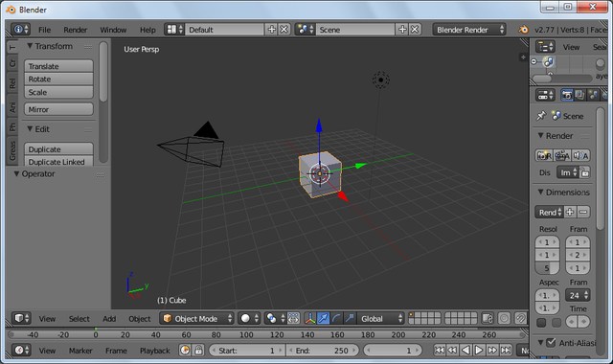The image size is (613, 364).
Task: Remove render preset with minus
Action: tap(583, 212)
